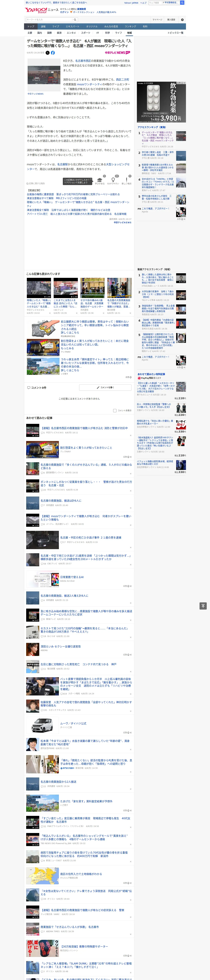The width and height of the screenshot is (210, 980).
Task: Open pharmacy ad banner showing 3,980円
Action: pos(162,102)
